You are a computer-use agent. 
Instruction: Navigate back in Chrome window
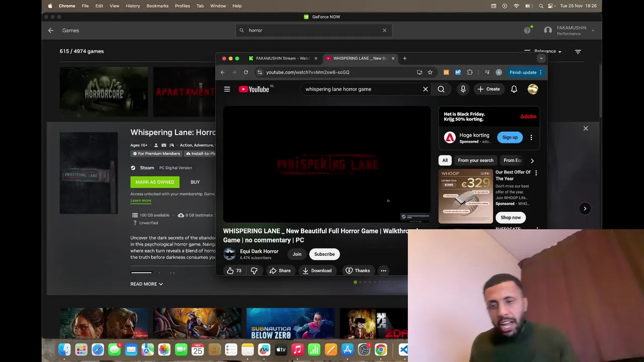tap(222, 72)
